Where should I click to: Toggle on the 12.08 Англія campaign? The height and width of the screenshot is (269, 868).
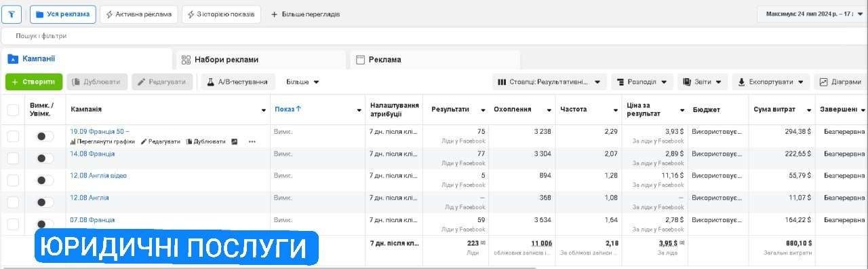pyautogui.click(x=45, y=202)
